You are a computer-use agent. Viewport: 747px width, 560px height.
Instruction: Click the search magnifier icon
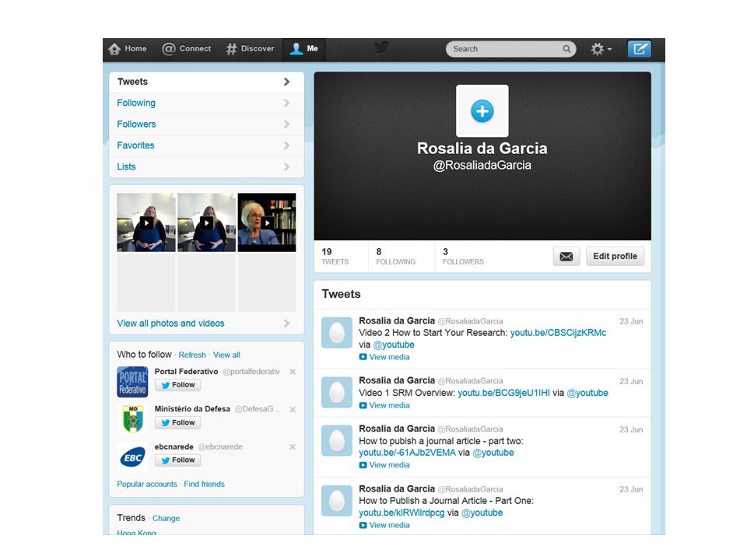(x=566, y=49)
